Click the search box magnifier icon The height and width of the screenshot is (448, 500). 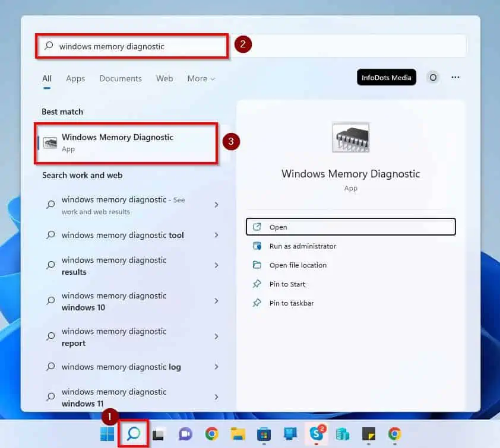[49, 46]
